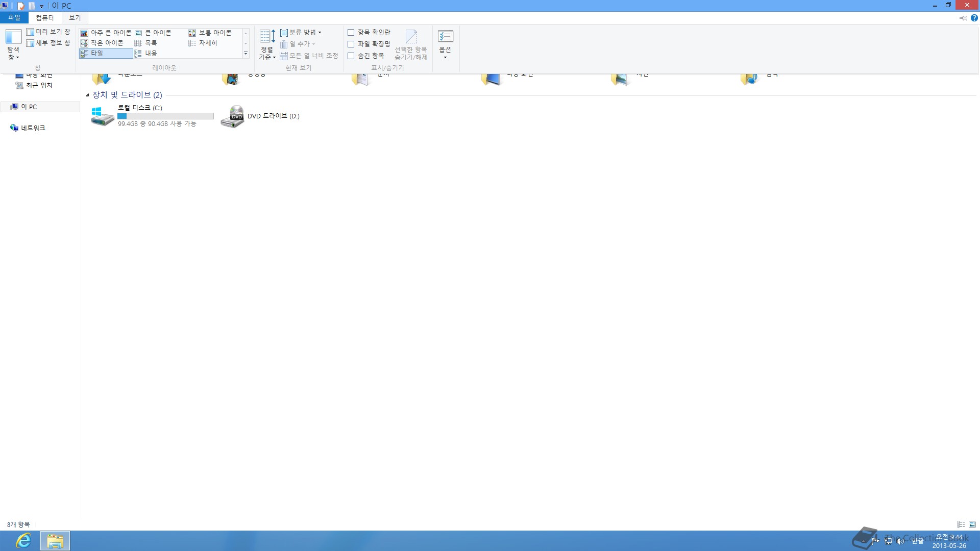
Task: Select 내용 content layout
Action: (x=146, y=53)
